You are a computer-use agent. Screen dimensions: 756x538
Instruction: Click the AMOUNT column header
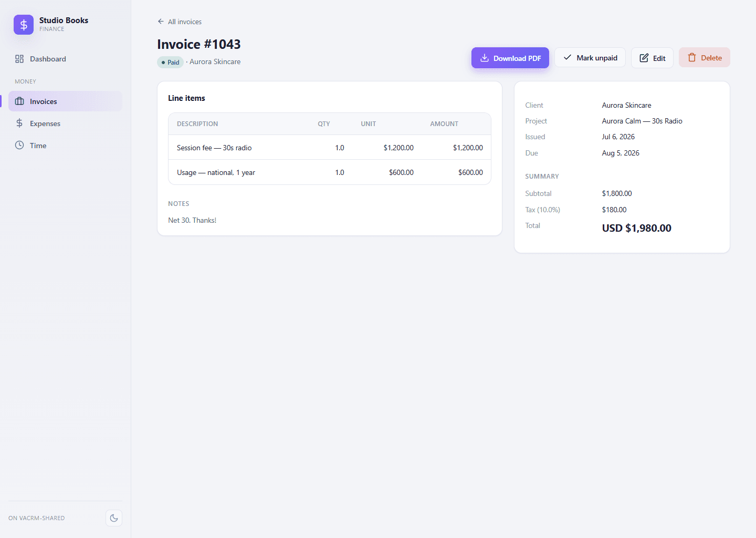tap(444, 124)
